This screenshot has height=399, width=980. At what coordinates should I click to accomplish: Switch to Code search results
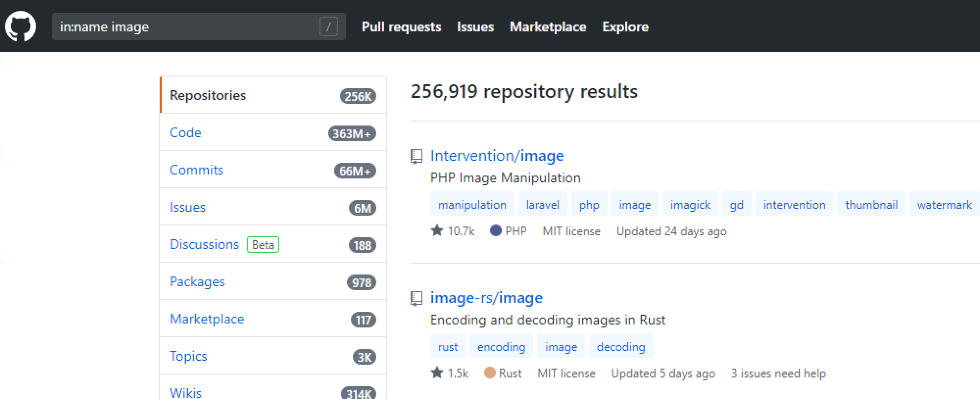tap(273, 132)
